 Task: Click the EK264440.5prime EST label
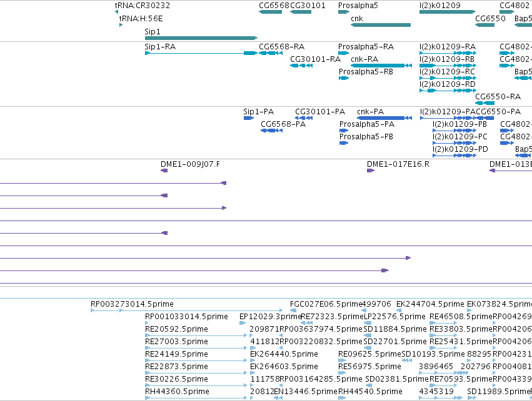coord(284,354)
